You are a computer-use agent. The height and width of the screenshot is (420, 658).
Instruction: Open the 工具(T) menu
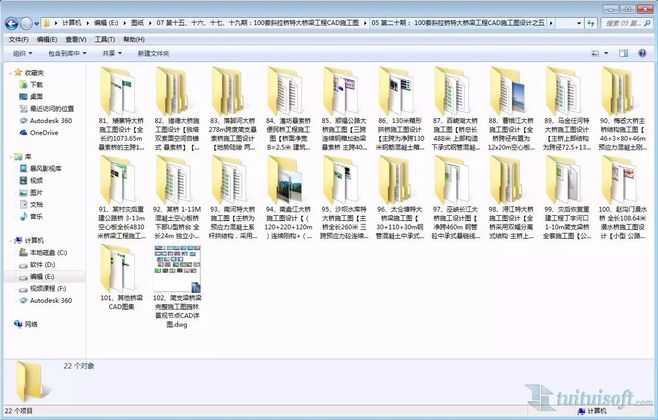[103, 38]
